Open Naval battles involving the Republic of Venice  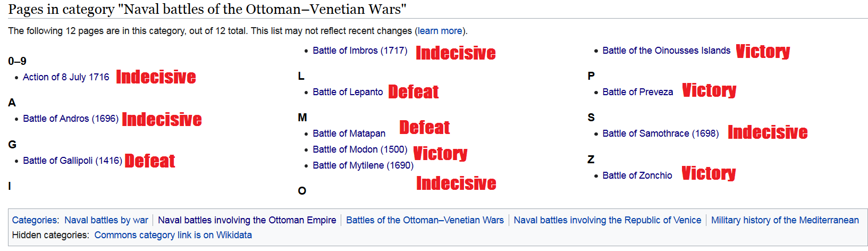click(608, 220)
